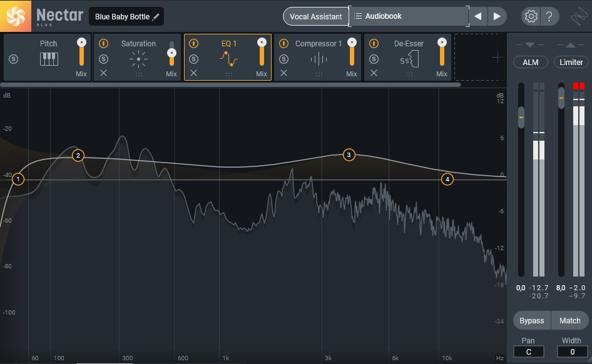
Task: Remove the De-Esser module
Action: pos(374,73)
